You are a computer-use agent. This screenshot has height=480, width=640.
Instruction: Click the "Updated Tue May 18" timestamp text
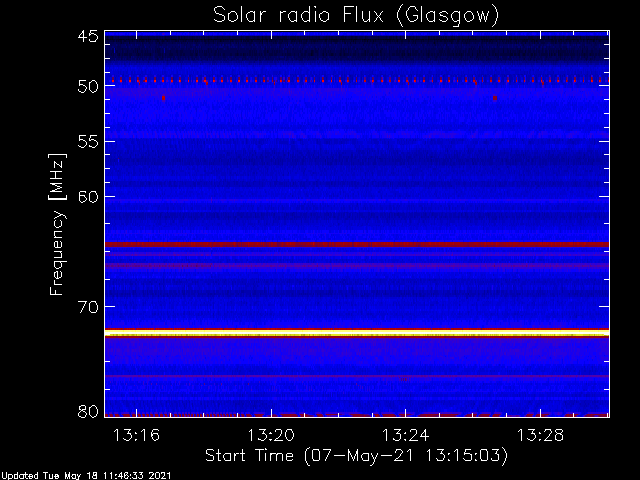(x=86, y=476)
